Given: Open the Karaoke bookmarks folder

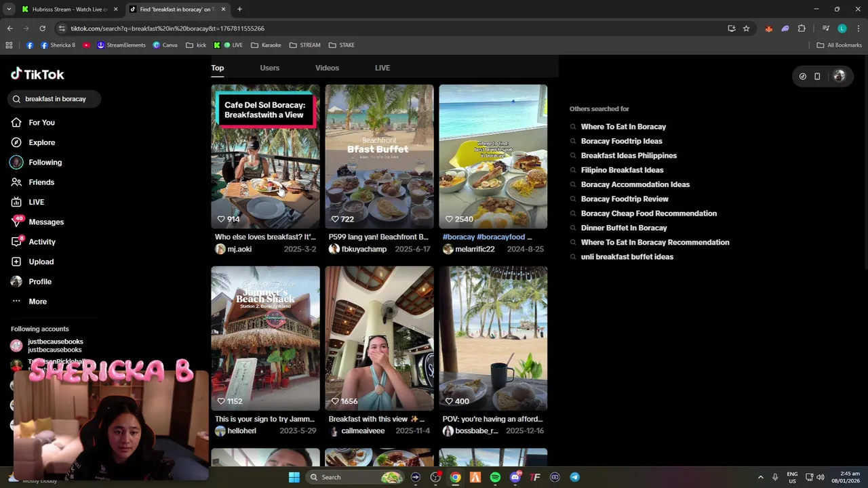Looking at the screenshot, I should pos(266,45).
